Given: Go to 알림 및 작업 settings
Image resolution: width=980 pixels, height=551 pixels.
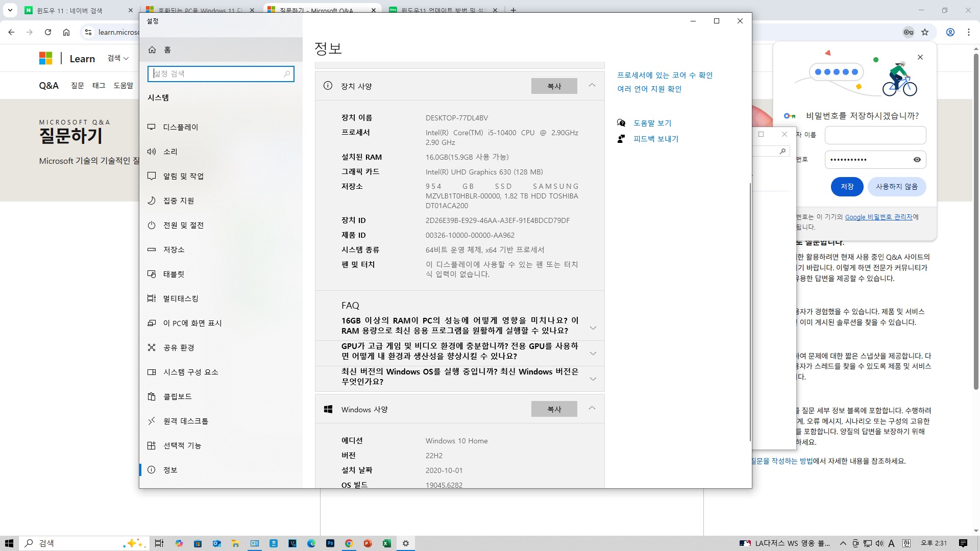Looking at the screenshot, I should coord(220,176).
